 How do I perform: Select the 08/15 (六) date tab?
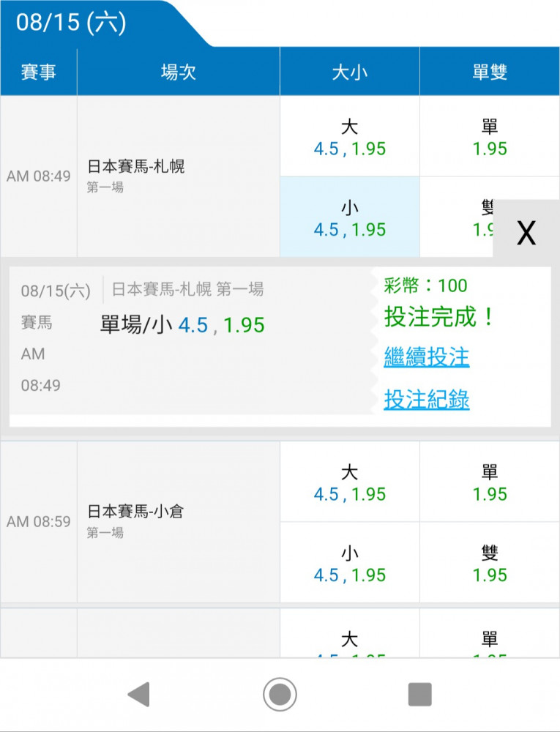[x=71, y=23]
